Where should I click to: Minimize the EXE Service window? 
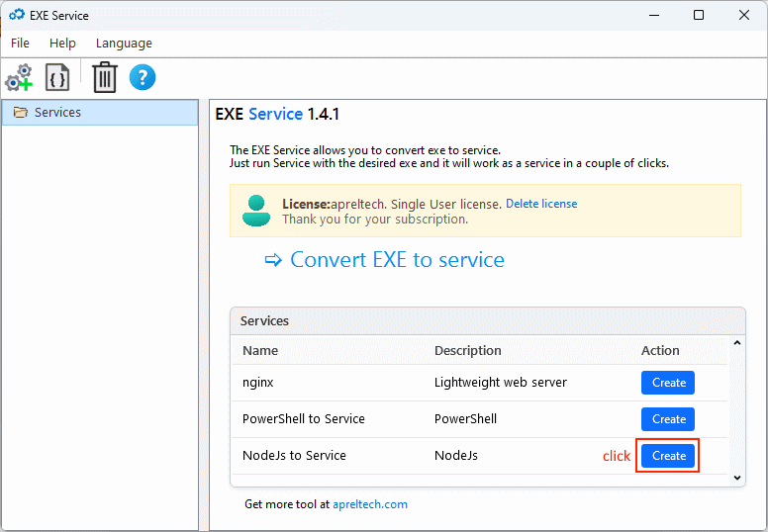(654, 15)
